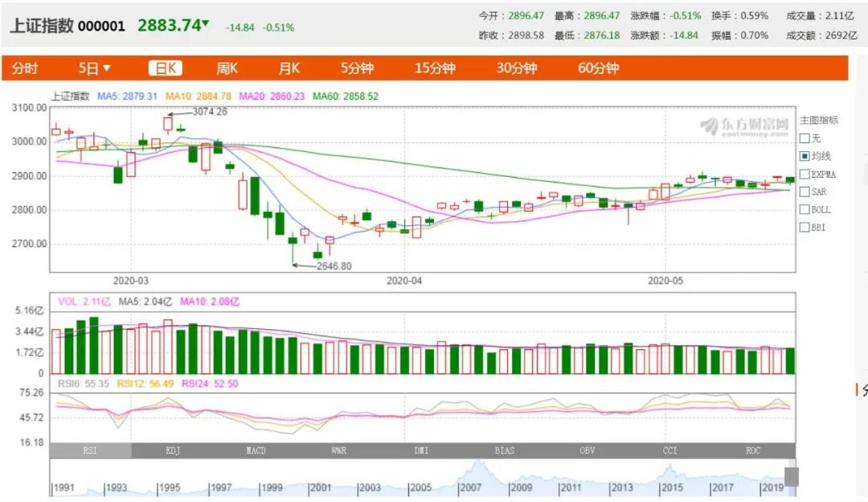Select the 周K weekly chart tab
868x502 pixels.
point(227,68)
